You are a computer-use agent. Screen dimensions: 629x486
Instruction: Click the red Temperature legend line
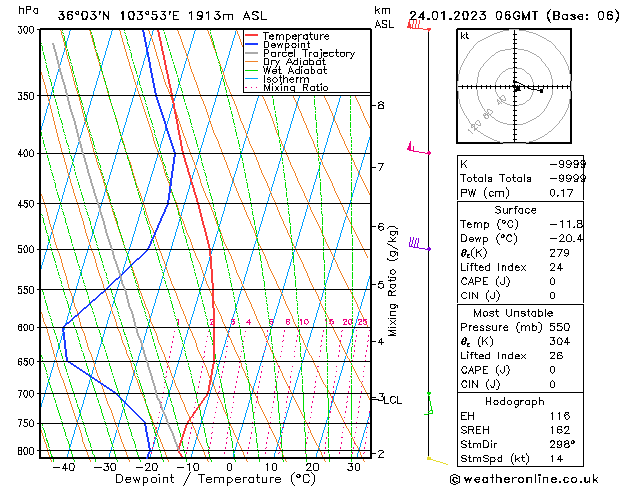click(251, 36)
